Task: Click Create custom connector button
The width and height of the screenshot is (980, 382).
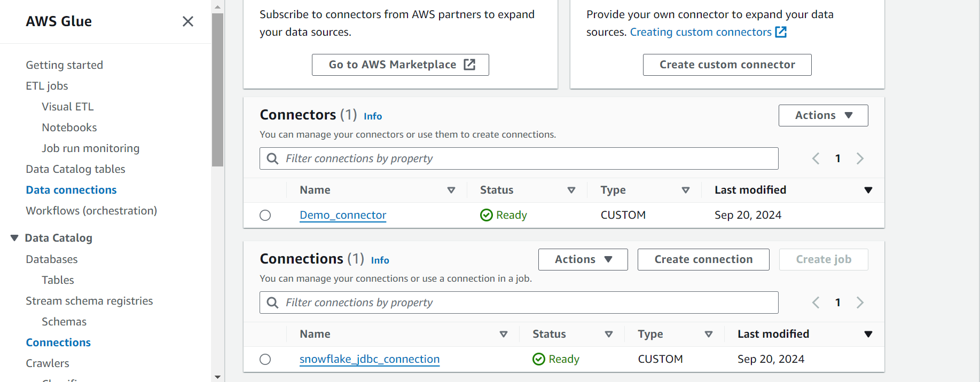Action: pos(727,65)
